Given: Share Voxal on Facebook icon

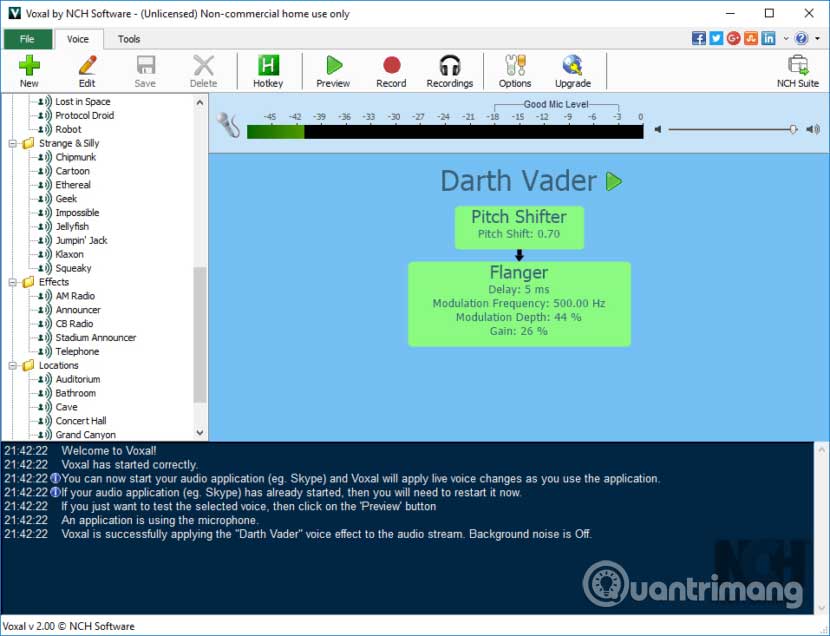Looking at the screenshot, I should point(699,38).
